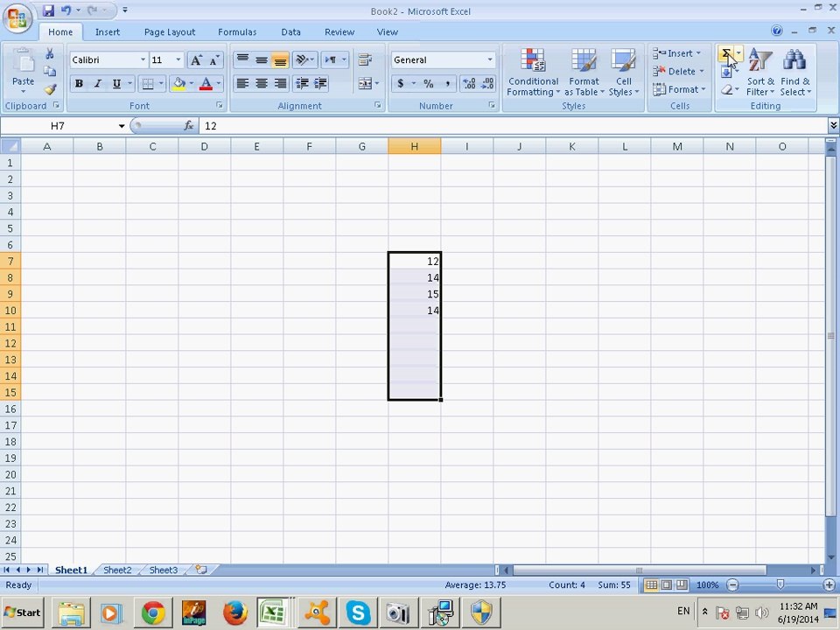This screenshot has width=840, height=630.
Task: Click Delete in the Cells group
Action: 677,71
